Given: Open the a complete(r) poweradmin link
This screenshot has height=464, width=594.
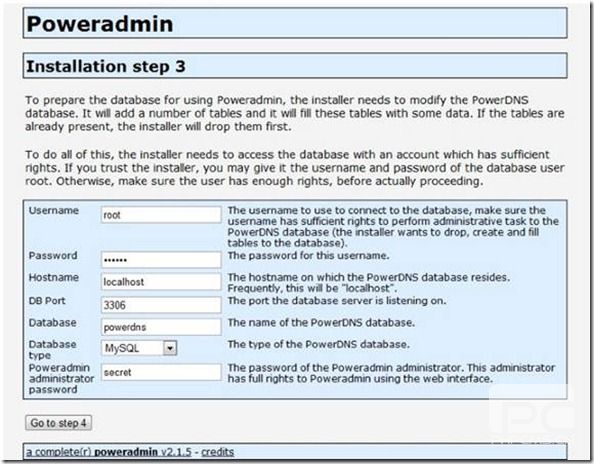Looking at the screenshot, I should coord(109,452).
